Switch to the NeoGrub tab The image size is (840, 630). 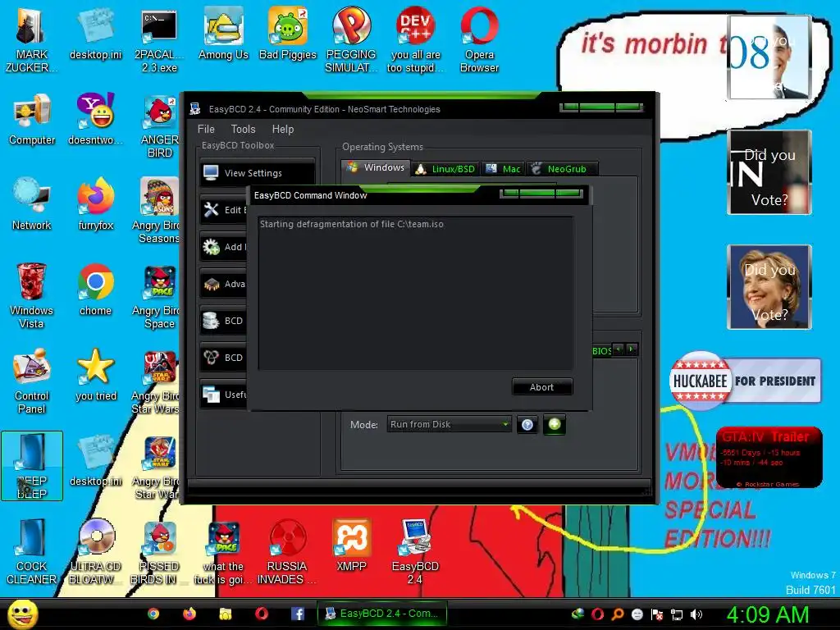pos(562,169)
